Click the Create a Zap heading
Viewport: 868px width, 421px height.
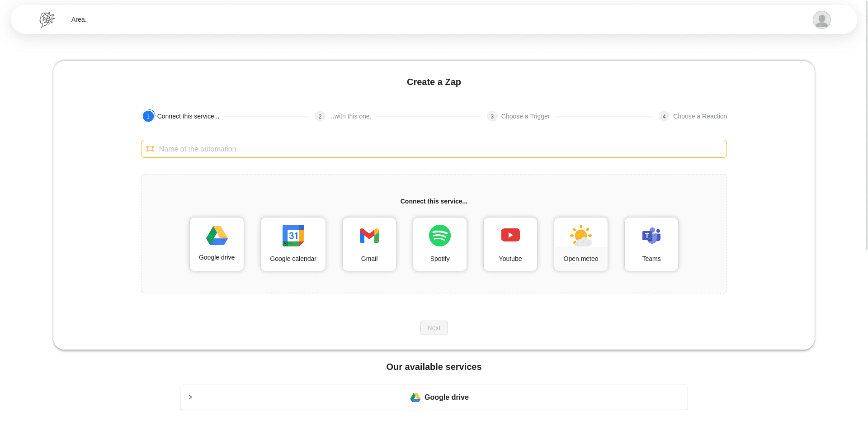[434, 82]
